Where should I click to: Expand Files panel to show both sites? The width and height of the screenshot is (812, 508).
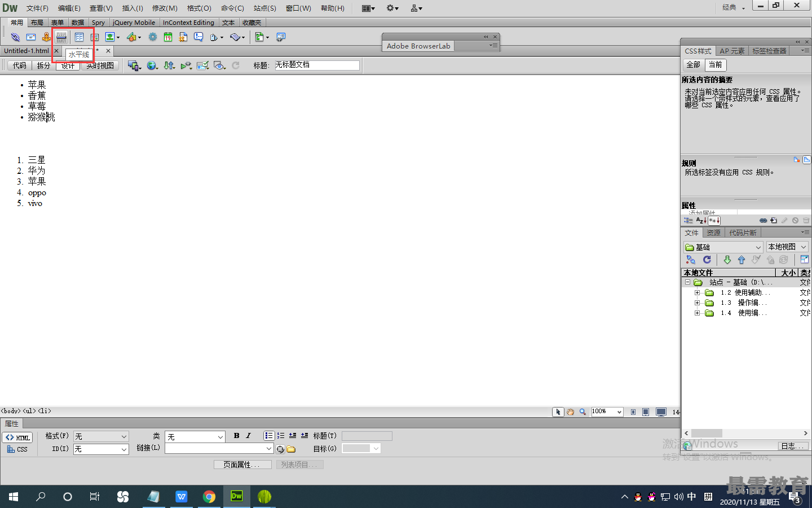(x=805, y=260)
